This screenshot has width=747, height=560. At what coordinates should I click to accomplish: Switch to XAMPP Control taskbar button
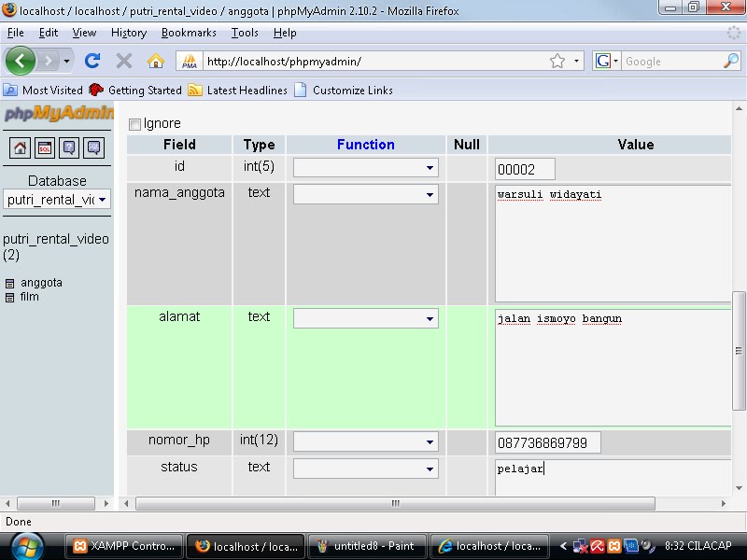click(124, 546)
